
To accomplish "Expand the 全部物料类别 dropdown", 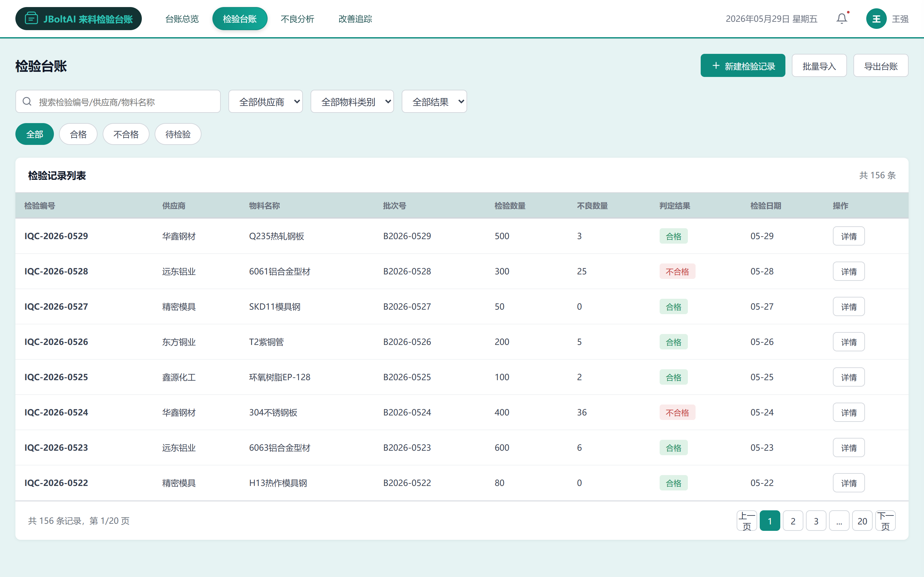I will coord(352,102).
